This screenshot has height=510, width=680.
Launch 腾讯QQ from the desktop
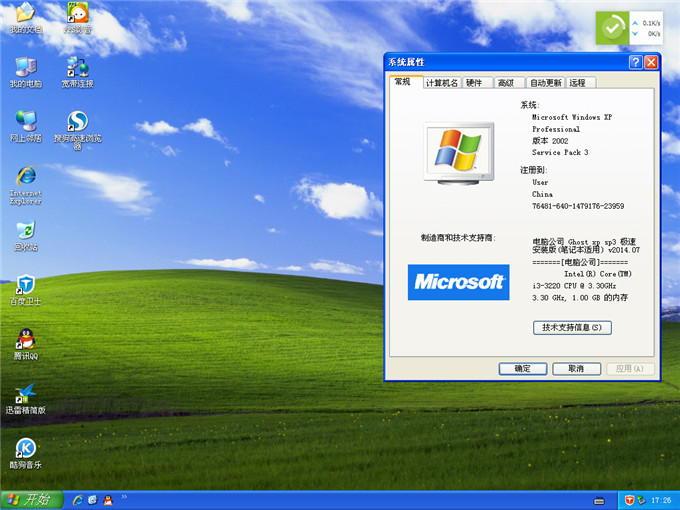coord(25,340)
